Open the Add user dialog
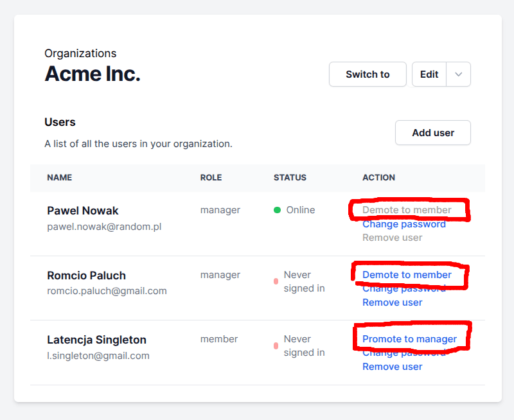 pos(432,133)
